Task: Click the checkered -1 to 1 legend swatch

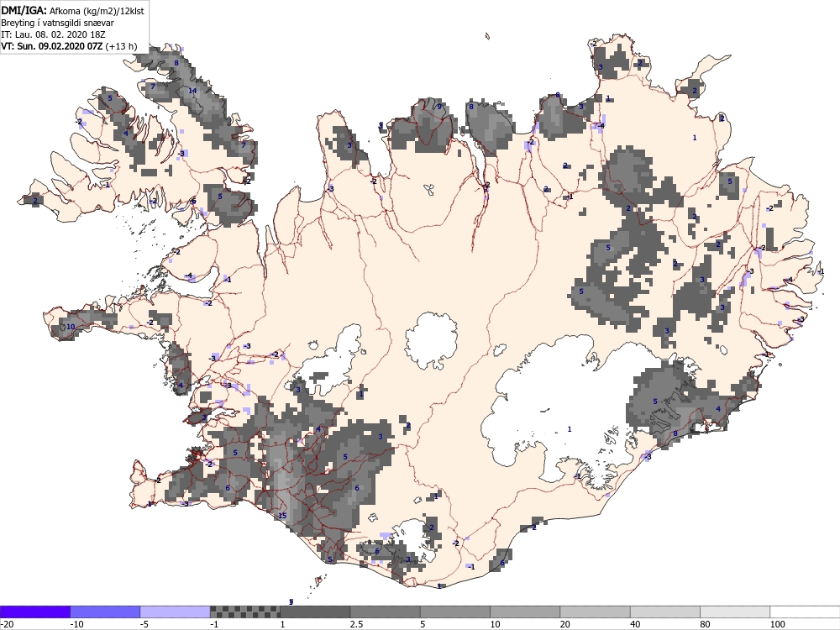Action: (244, 612)
